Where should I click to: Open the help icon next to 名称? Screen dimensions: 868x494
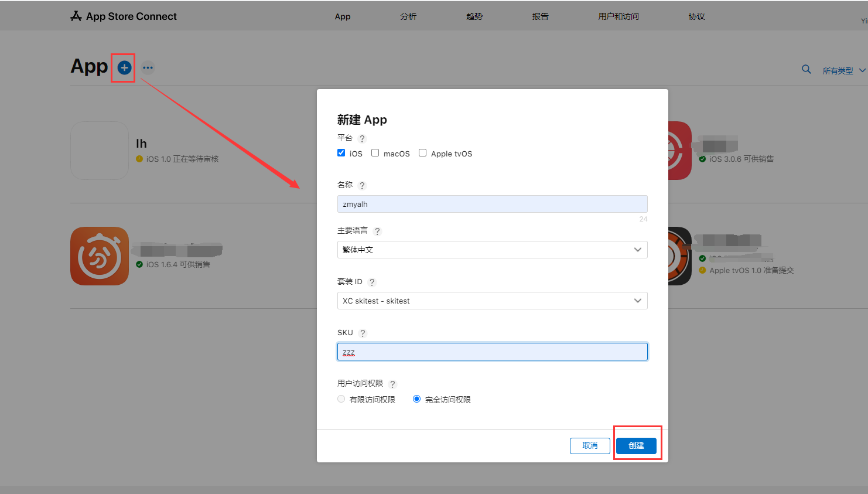pos(362,186)
